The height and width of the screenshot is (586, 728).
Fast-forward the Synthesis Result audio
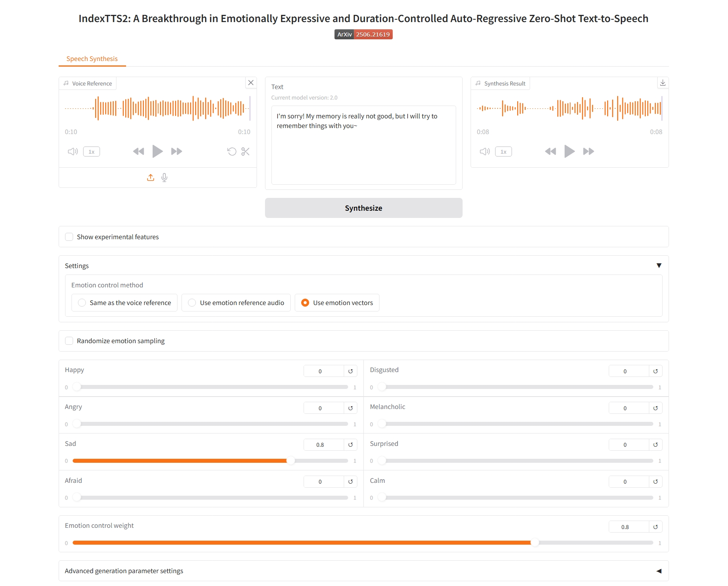pos(588,151)
